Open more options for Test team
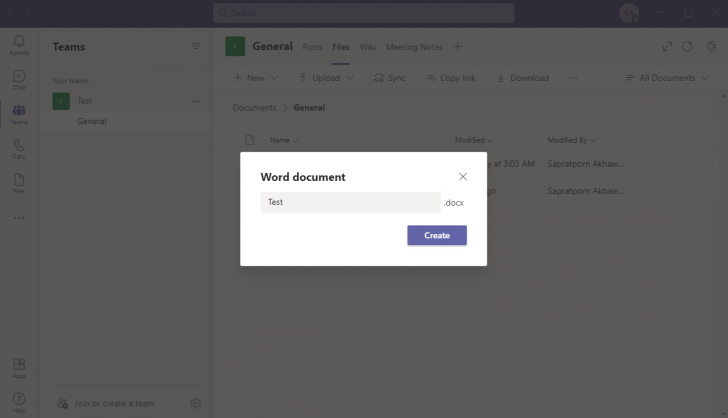728x418 pixels. [195, 101]
